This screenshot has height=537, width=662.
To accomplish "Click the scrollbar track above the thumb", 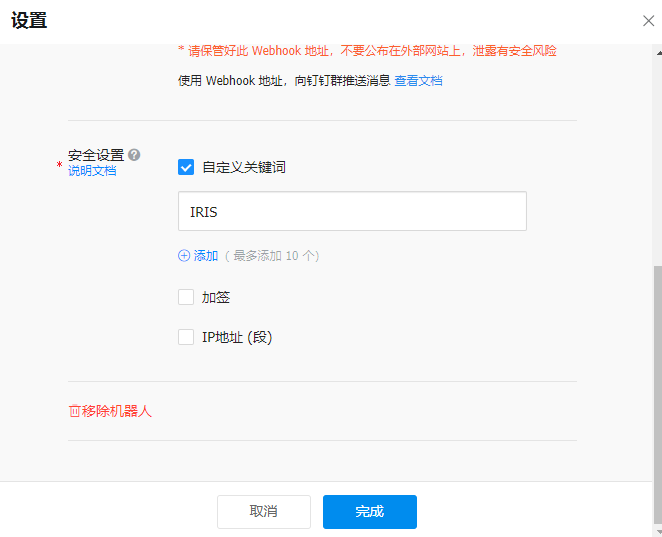I will [656, 150].
